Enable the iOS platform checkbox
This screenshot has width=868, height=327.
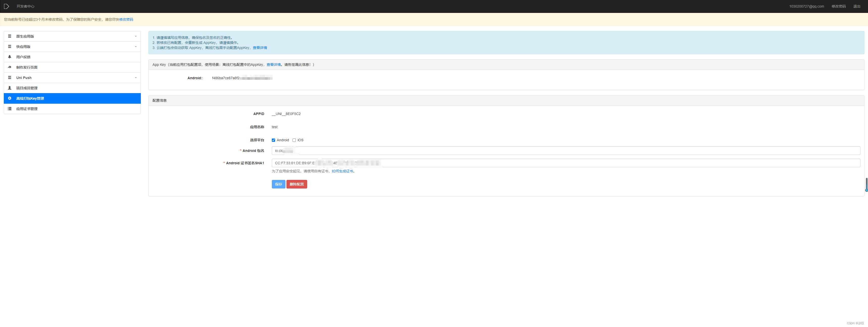tap(294, 140)
